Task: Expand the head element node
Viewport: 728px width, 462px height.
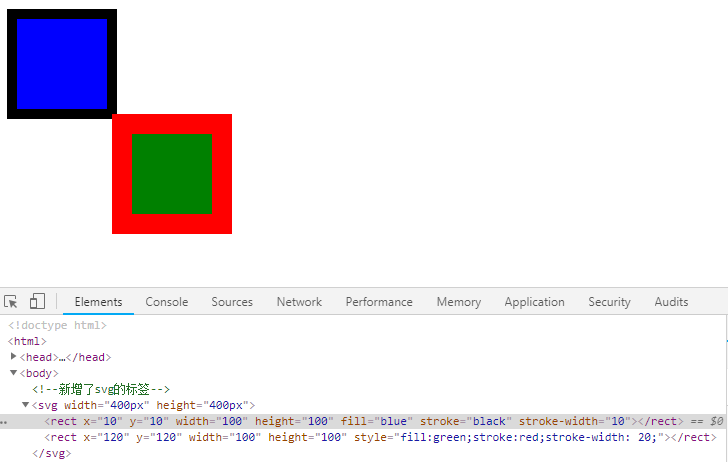Action: click(x=13, y=356)
